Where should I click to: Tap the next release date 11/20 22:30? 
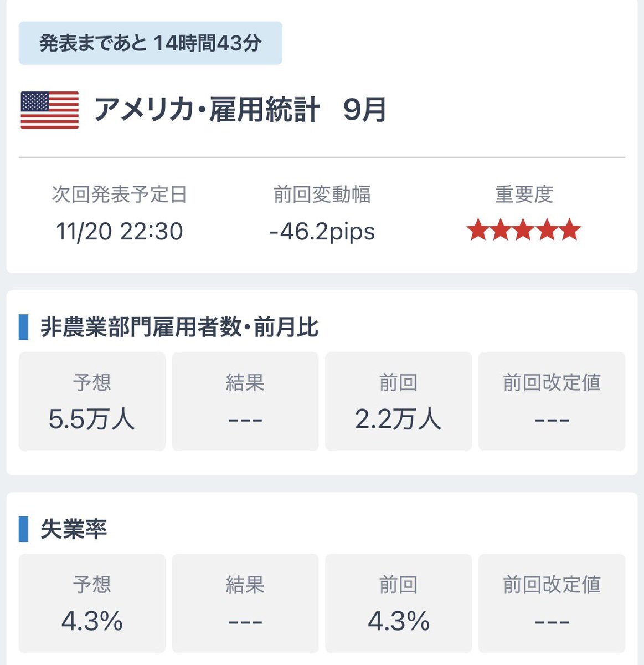(119, 231)
